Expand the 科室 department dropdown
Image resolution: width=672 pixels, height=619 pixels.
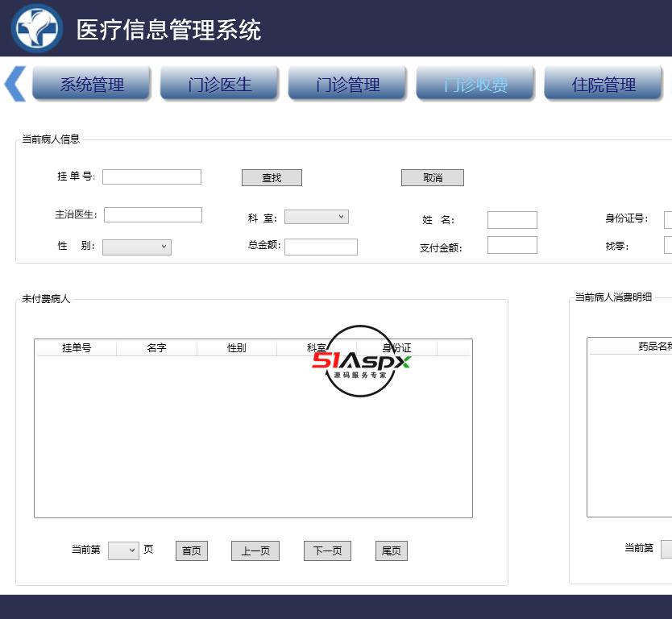point(317,217)
